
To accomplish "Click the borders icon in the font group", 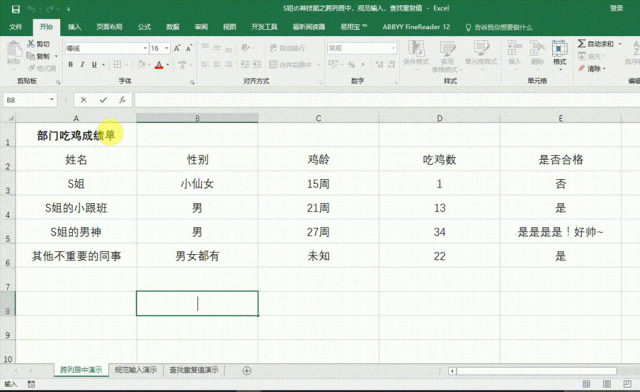I will coord(118,65).
